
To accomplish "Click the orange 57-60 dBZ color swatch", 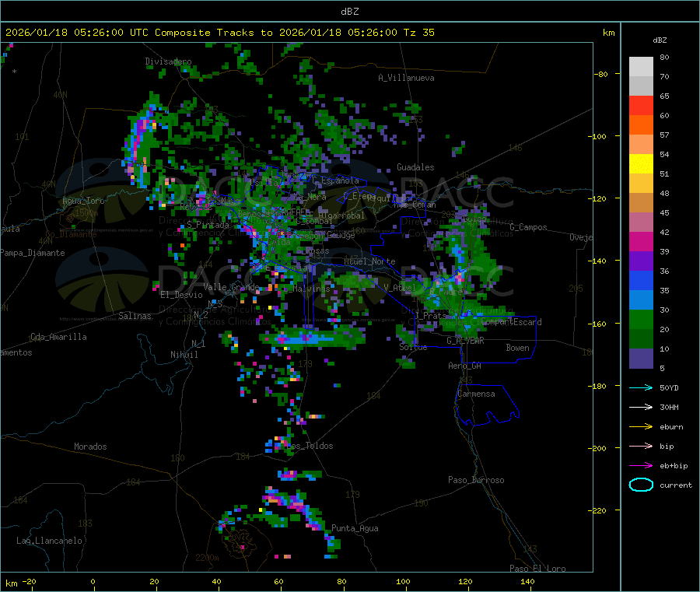I will 641,125.
